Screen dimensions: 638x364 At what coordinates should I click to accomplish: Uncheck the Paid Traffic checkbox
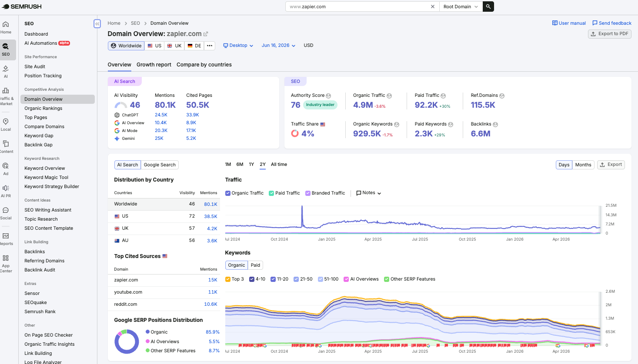click(x=271, y=193)
